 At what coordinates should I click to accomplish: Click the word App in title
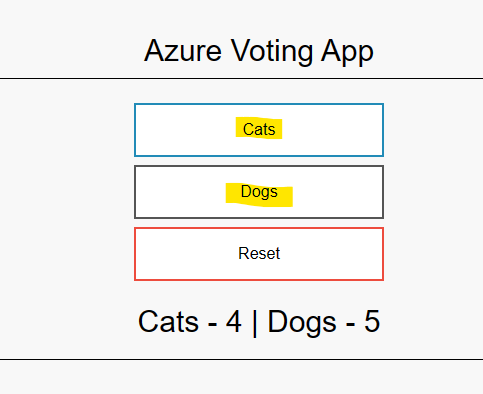click(x=347, y=52)
